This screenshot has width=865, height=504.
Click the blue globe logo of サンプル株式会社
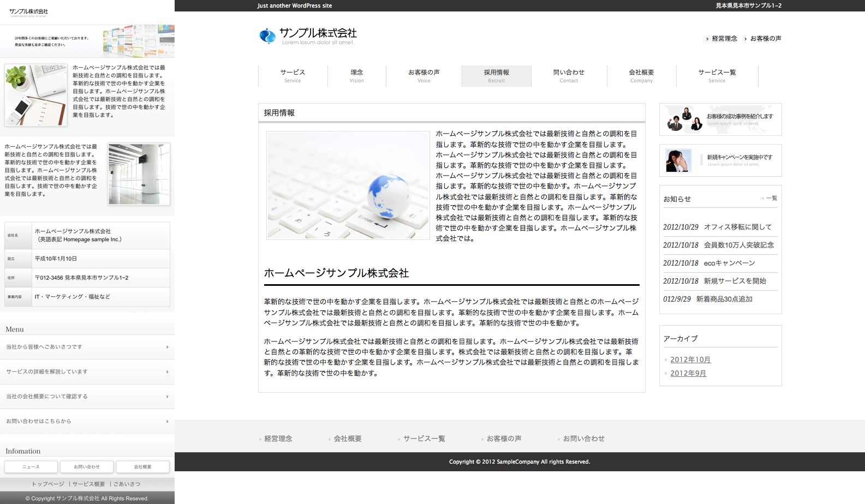(x=267, y=36)
